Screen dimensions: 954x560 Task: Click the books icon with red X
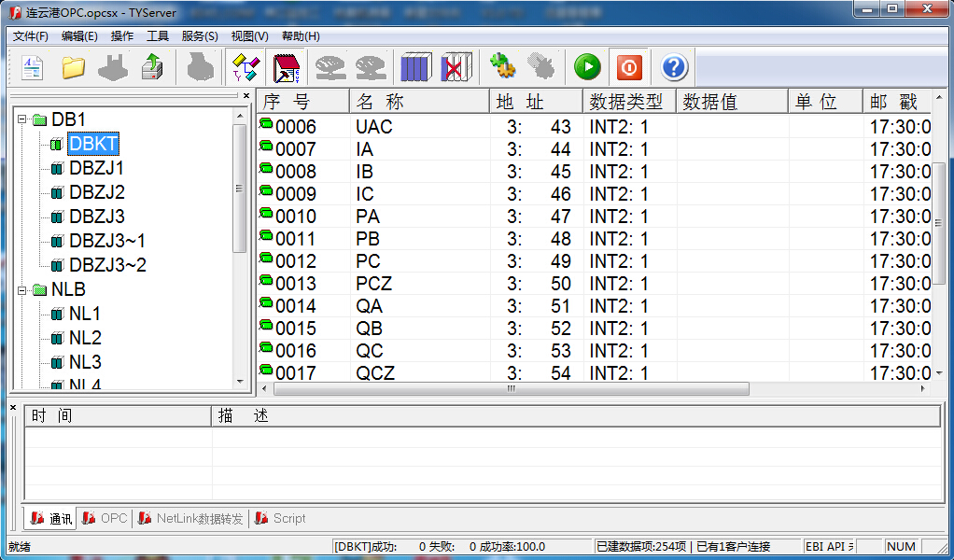(x=456, y=67)
